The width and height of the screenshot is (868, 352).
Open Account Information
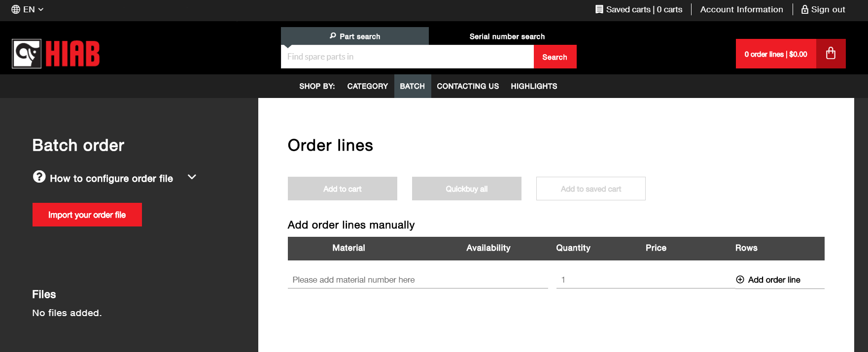(x=741, y=9)
